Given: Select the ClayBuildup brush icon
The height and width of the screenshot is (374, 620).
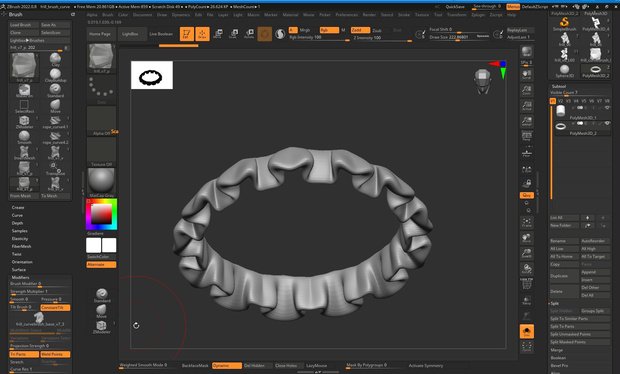Looking at the screenshot, I should (55, 75).
